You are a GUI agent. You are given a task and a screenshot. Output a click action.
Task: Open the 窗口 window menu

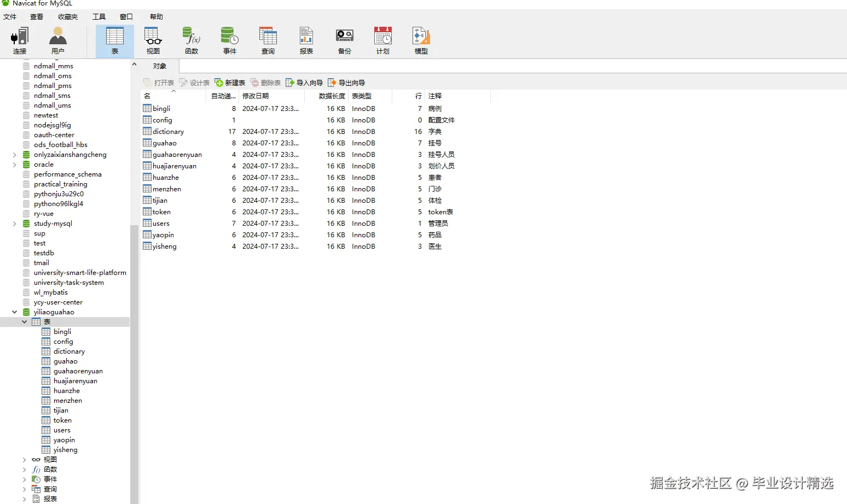click(x=126, y=17)
